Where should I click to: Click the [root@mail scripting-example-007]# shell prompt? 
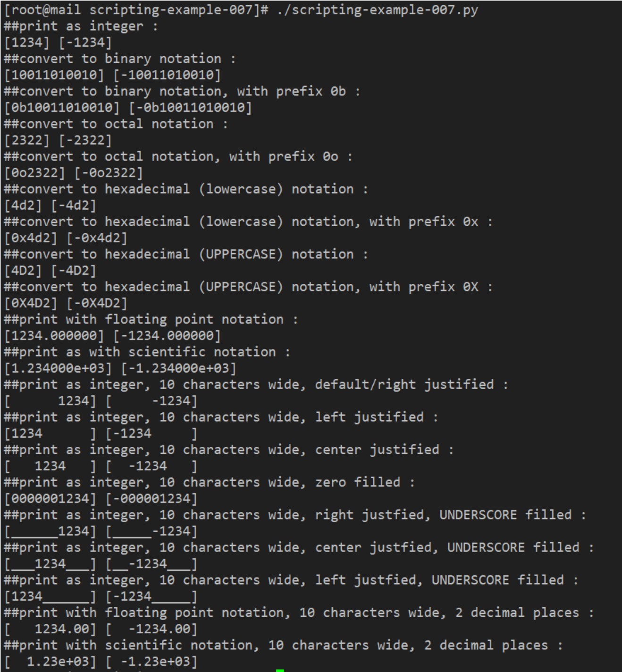tap(136, 10)
